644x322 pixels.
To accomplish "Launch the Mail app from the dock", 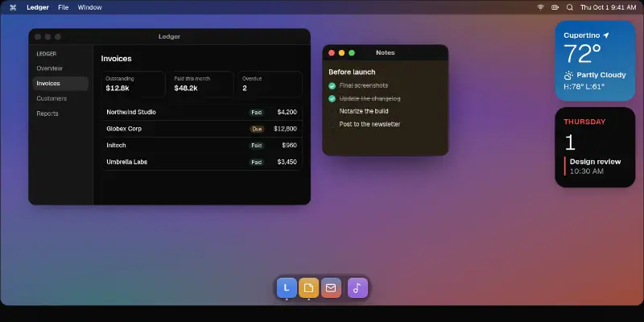I will [331, 288].
